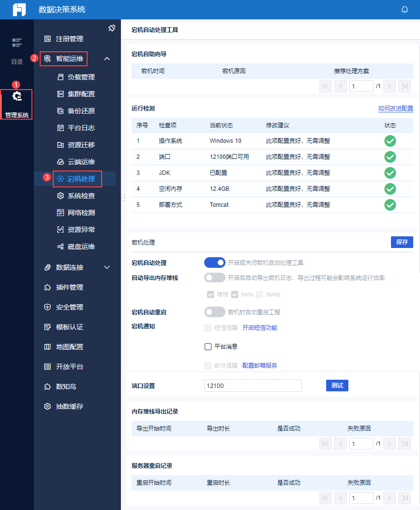
Task: Enable the 宕机自动重启 switch
Action: coord(215,312)
